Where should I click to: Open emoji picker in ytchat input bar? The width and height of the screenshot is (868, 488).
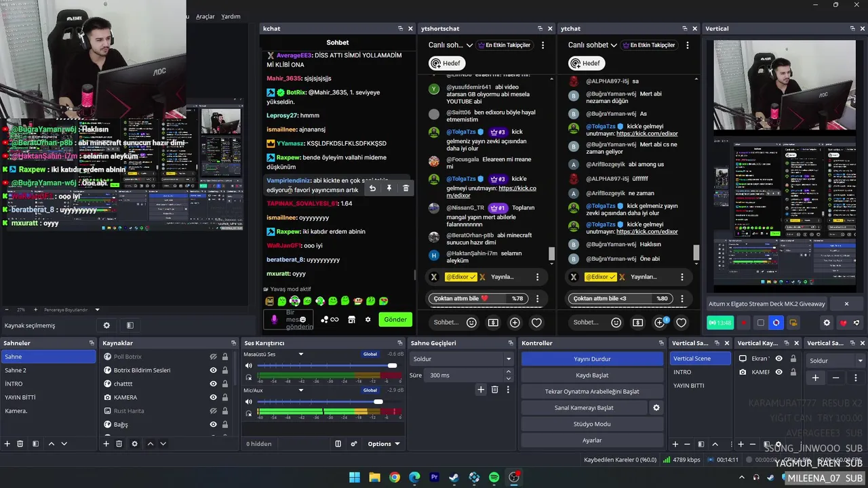pos(616,323)
